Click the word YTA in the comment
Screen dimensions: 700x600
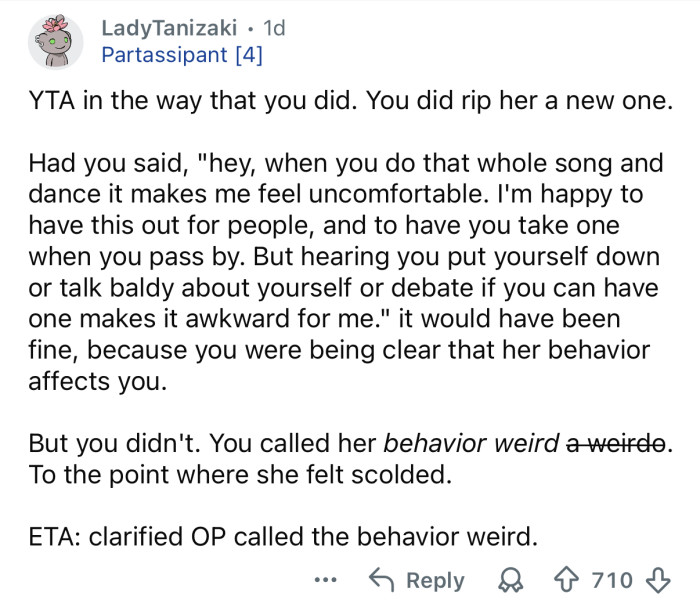click(52, 102)
